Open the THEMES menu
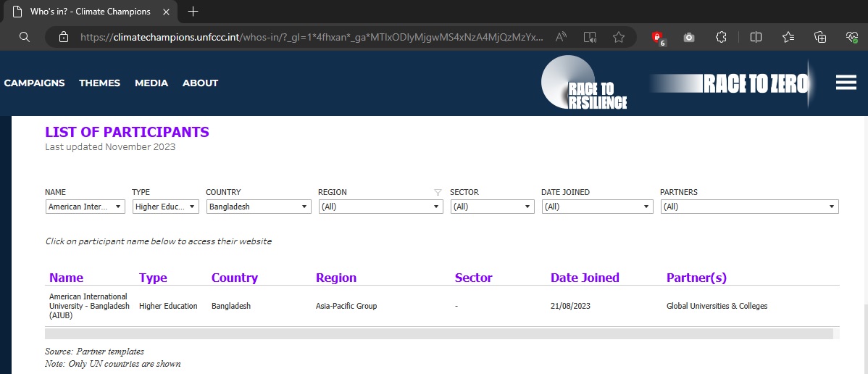Viewport: 868px width, 374px height. pyautogui.click(x=100, y=83)
